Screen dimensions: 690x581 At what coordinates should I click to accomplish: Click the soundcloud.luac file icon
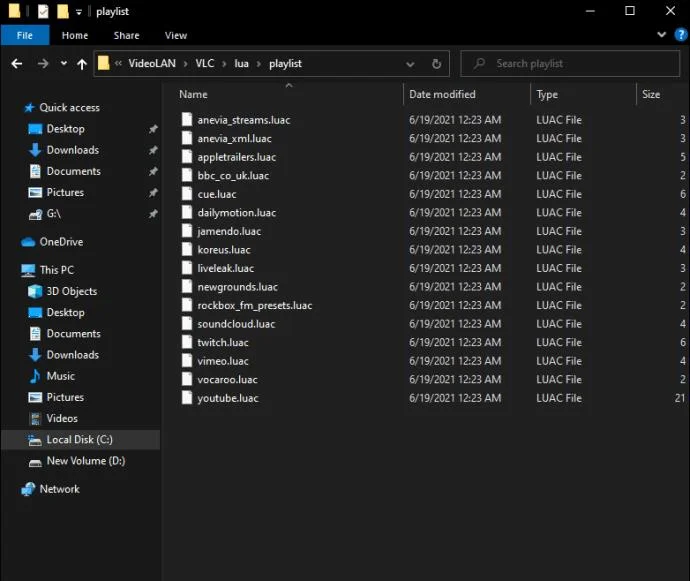[x=187, y=324]
